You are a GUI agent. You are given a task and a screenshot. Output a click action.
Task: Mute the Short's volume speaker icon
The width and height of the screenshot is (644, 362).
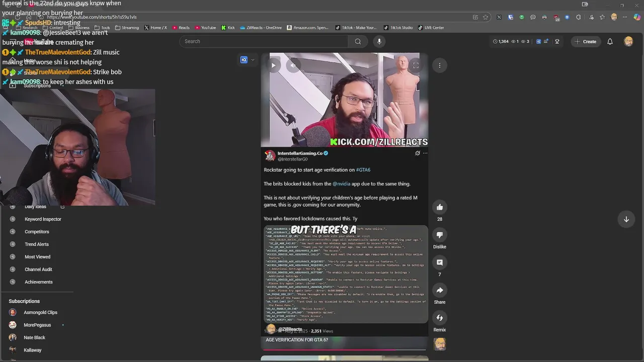coord(293,65)
